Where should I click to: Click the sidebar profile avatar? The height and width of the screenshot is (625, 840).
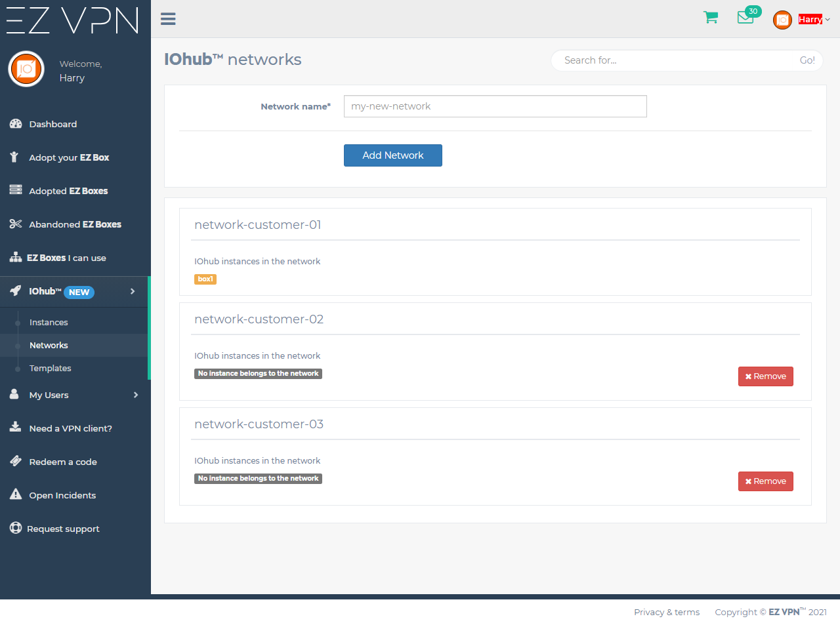coord(26,69)
